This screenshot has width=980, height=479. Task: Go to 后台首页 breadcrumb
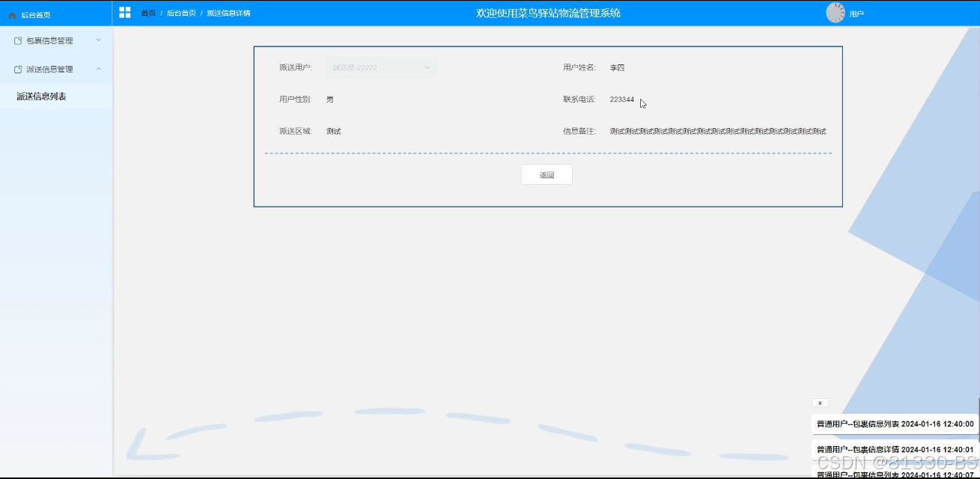coord(181,13)
